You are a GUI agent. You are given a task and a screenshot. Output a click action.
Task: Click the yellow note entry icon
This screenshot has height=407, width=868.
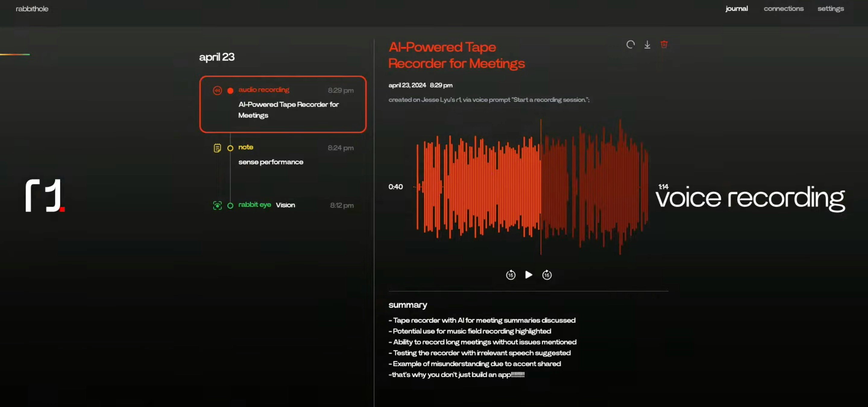click(217, 148)
